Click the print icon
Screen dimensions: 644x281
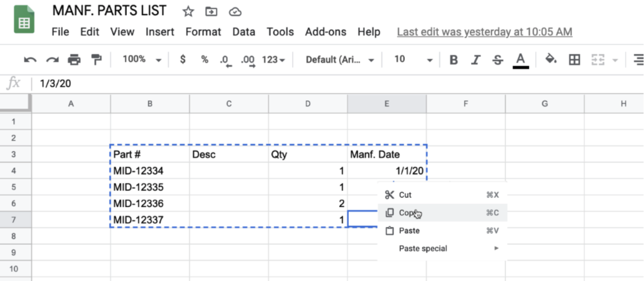point(74,60)
